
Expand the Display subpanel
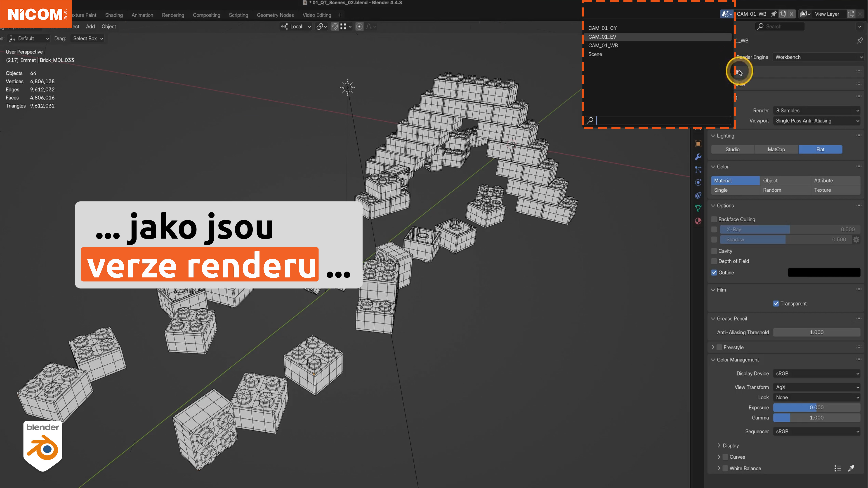[719, 445]
